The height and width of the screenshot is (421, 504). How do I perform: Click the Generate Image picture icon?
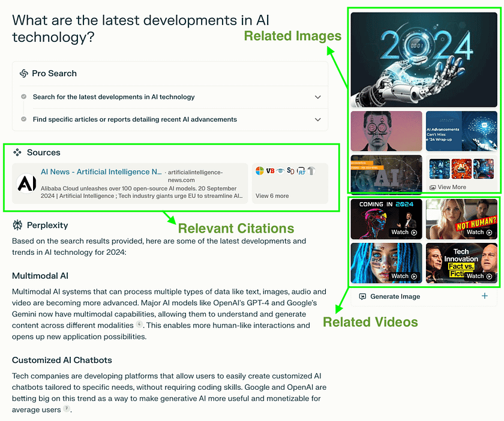click(x=362, y=296)
